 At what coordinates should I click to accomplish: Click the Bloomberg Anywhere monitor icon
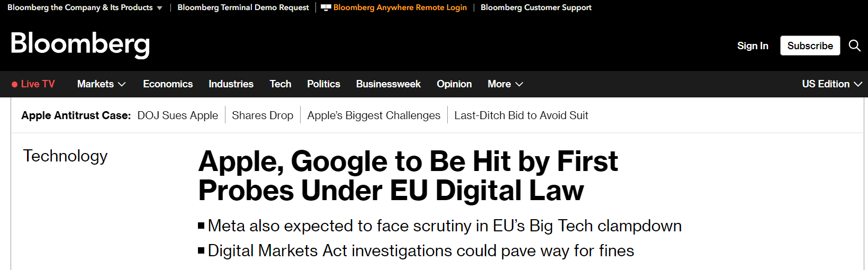tap(325, 7)
